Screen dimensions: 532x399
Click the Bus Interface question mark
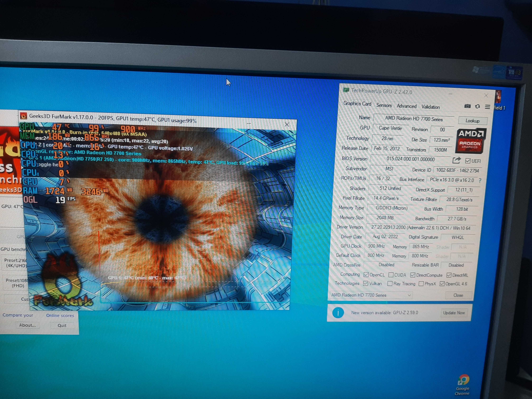pyautogui.click(x=480, y=180)
